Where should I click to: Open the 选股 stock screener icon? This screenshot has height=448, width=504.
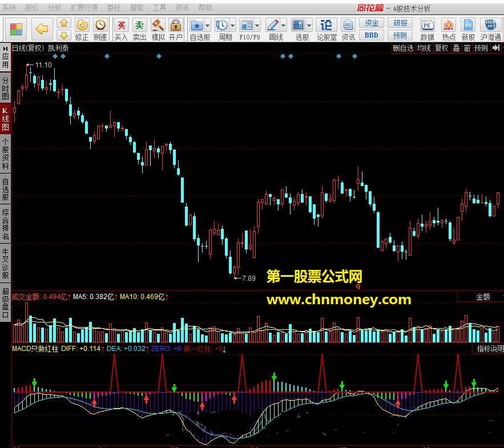coord(299,25)
